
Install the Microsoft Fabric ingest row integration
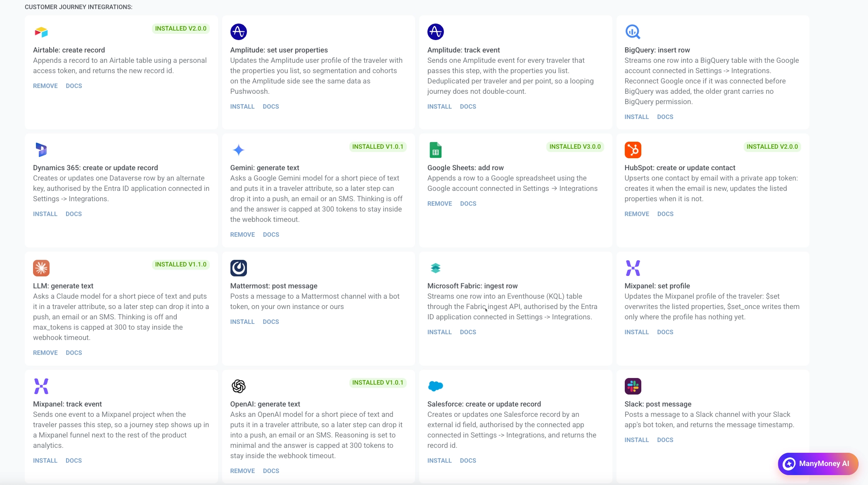click(x=439, y=332)
